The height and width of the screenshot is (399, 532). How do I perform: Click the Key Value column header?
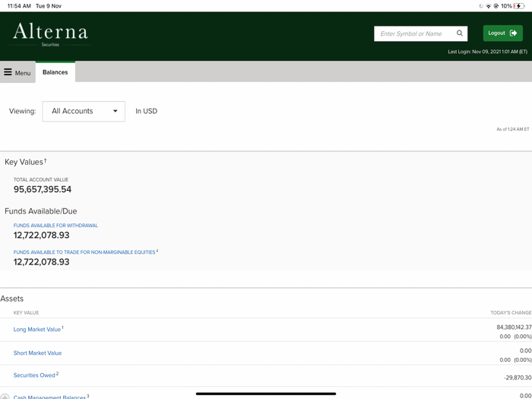(x=26, y=312)
